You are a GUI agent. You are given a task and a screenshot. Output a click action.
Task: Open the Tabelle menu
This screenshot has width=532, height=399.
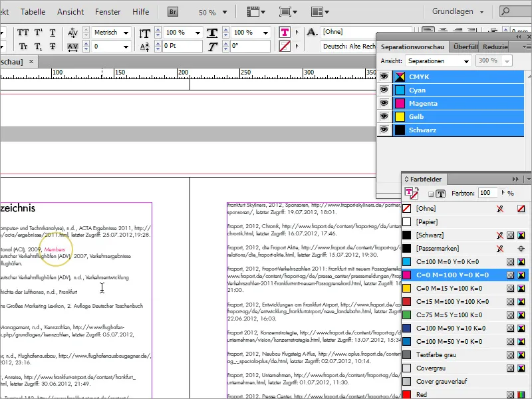tap(33, 12)
